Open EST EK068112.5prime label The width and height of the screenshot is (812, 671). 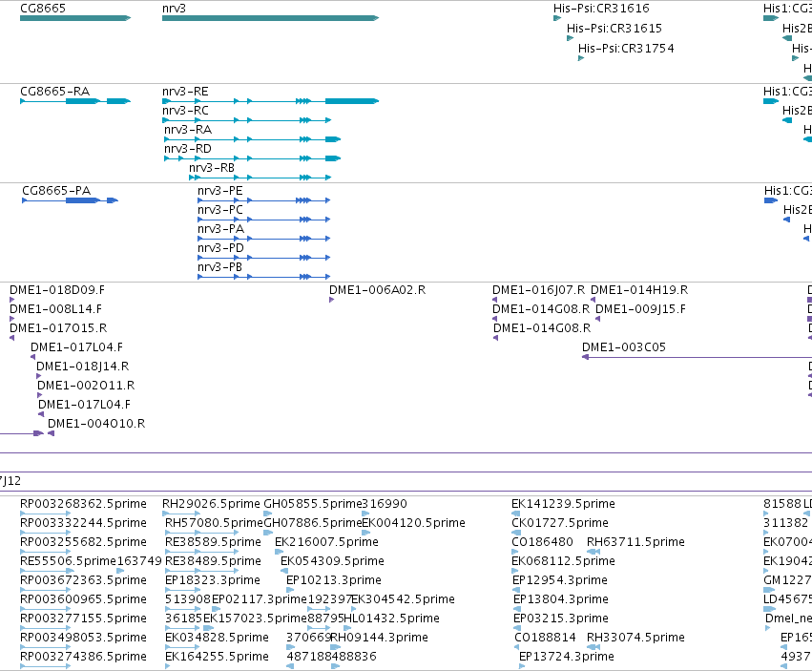pyautogui.click(x=563, y=561)
